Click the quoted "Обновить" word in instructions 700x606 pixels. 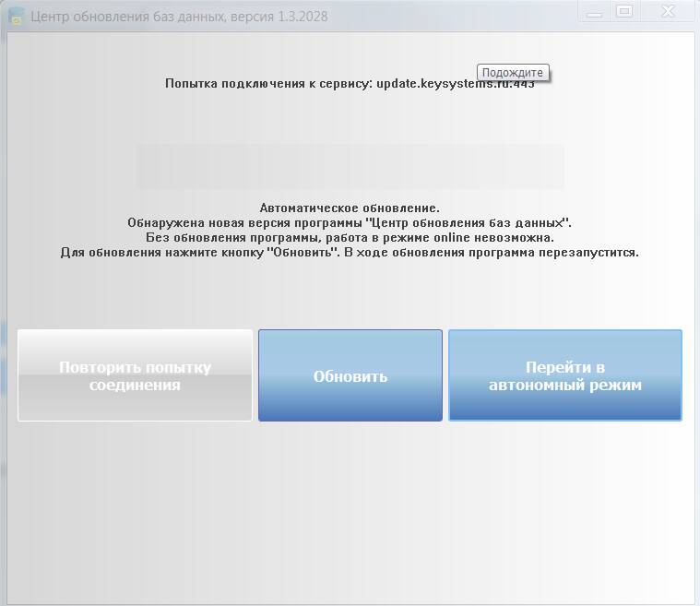coord(303,252)
